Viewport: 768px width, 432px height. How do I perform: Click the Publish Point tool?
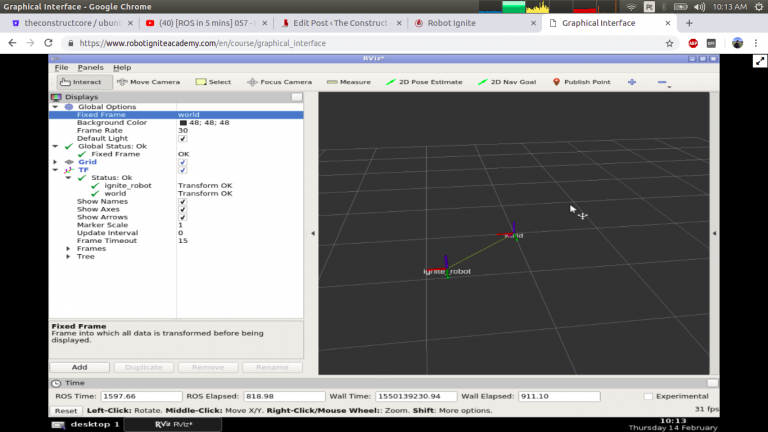click(580, 82)
